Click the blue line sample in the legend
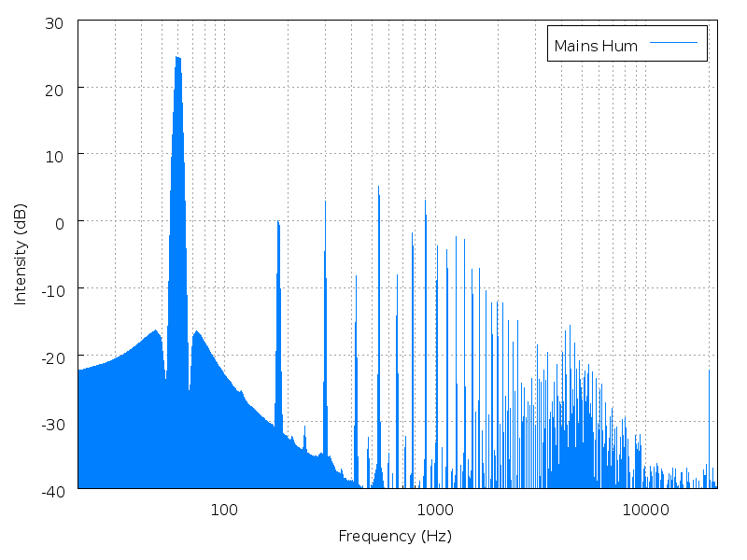 tap(673, 43)
